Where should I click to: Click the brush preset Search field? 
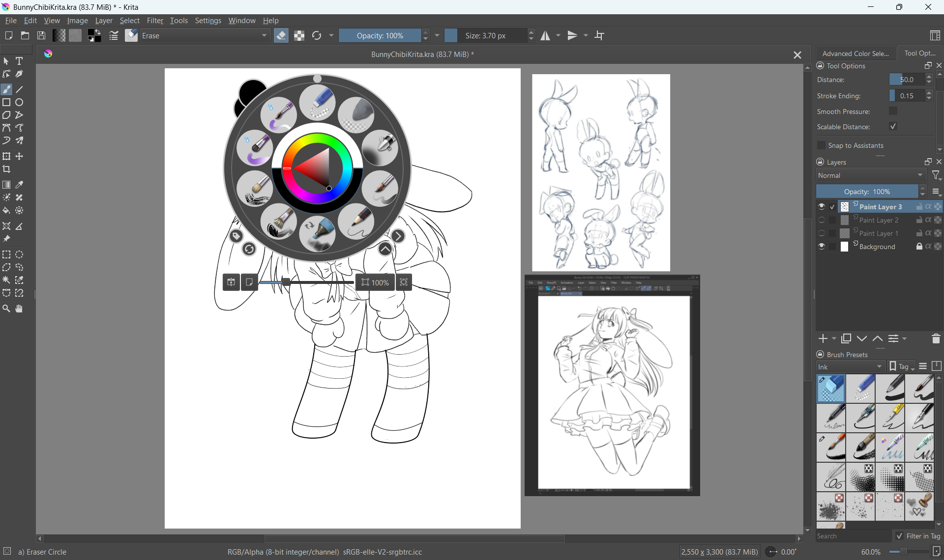point(853,536)
